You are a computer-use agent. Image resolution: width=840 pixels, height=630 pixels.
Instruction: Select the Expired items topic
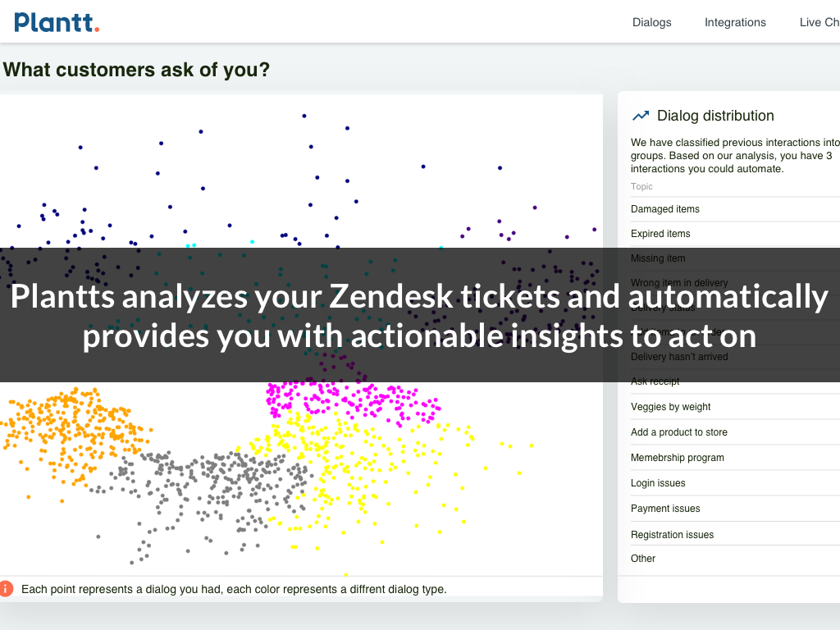(x=660, y=234)
